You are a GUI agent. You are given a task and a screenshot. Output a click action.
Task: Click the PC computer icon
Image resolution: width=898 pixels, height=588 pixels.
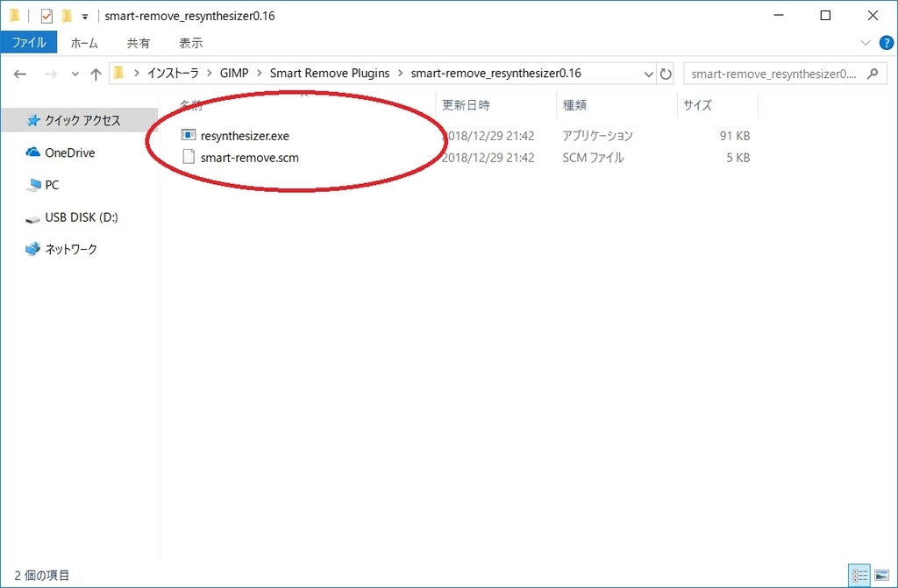click(33, 186)
